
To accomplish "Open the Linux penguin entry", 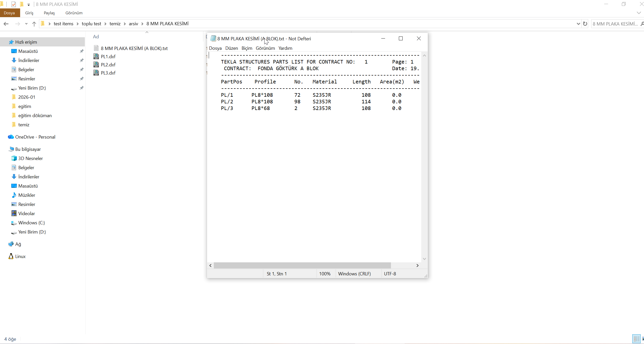I will tap(20, 256).
